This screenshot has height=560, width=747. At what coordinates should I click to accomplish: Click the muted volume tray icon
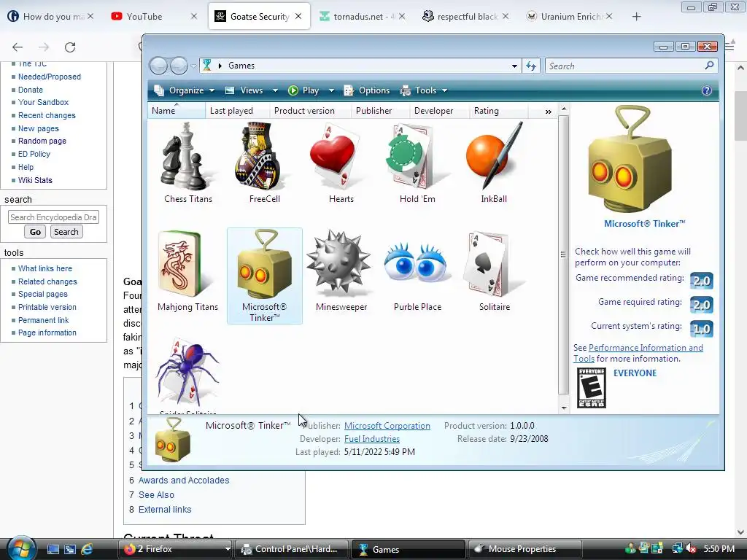click(x=690, y=549)
